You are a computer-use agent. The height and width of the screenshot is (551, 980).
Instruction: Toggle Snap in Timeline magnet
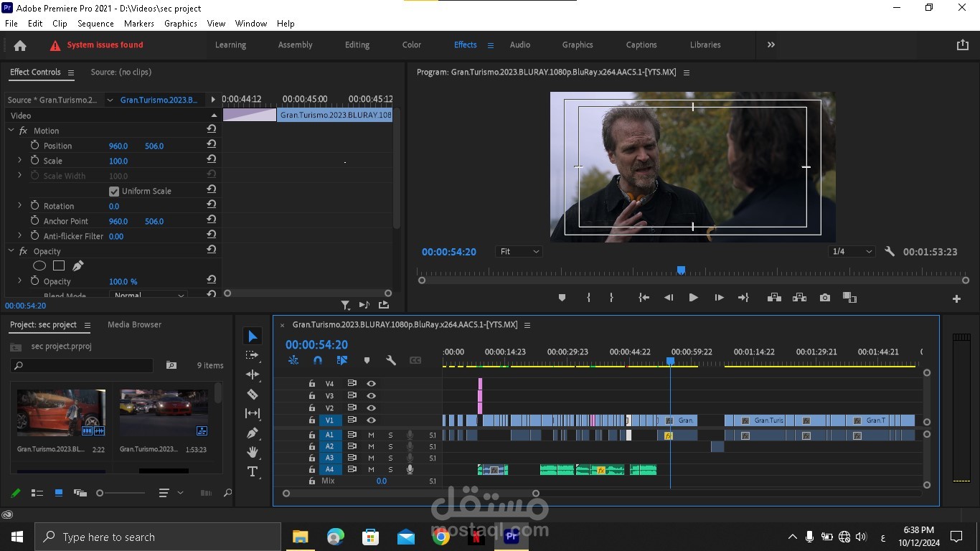[x=318, y=360]
